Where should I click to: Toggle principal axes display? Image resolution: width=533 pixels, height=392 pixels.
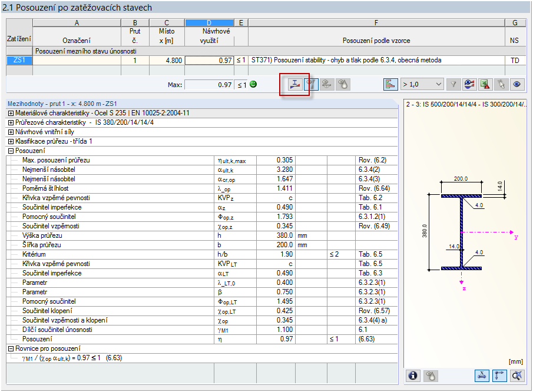pyautogui.click(x=499, y=376)
